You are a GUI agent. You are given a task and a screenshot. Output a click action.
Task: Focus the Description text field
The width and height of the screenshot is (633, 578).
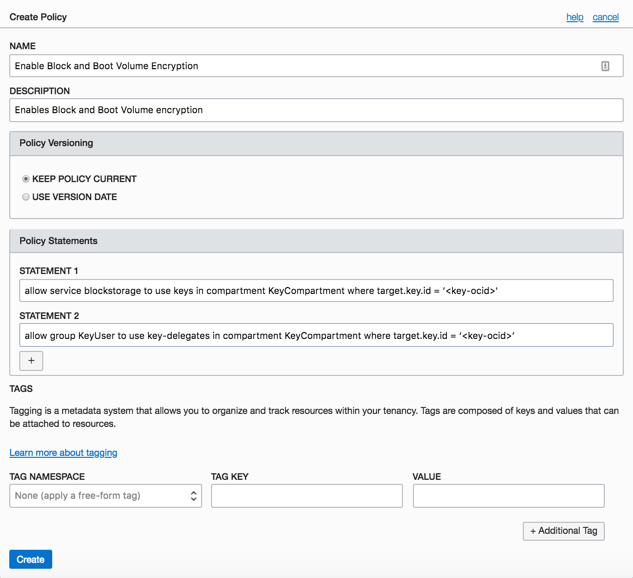tap(316, 110)
